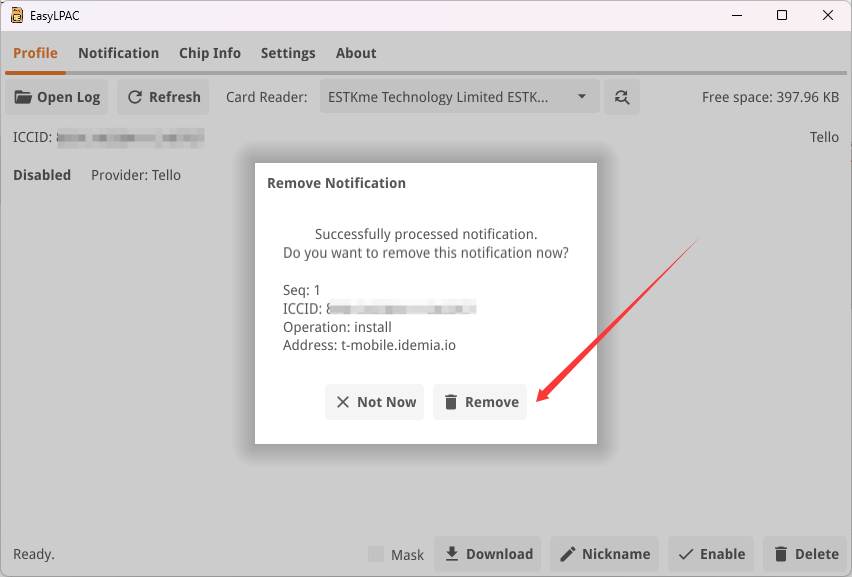The image size is (852, 577).
Task: Maximize the EasyLPAC window
Action: (x=782, y=15)
